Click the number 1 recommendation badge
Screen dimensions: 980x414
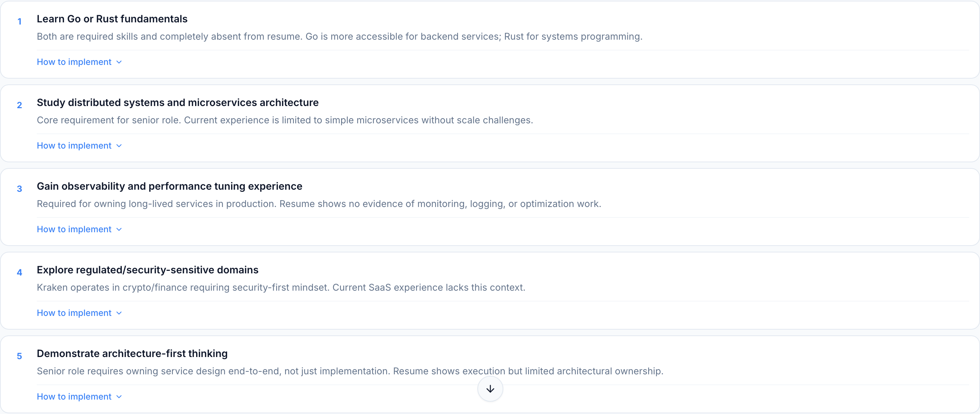pos(19,22)
